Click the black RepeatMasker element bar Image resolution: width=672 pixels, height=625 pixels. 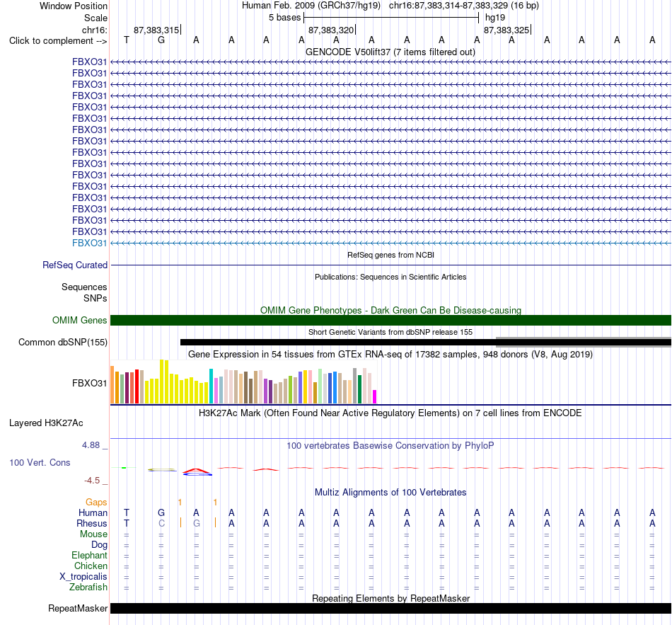tap(390, 608)
